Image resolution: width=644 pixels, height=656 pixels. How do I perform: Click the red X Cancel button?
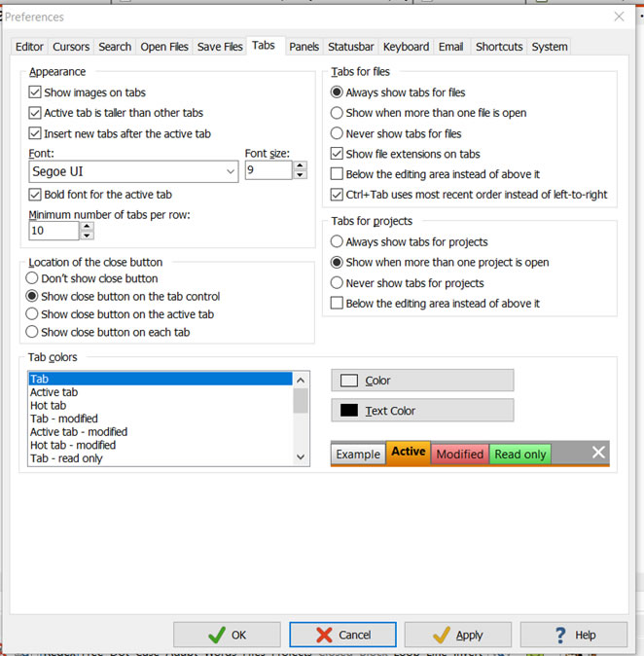point(341,635)
